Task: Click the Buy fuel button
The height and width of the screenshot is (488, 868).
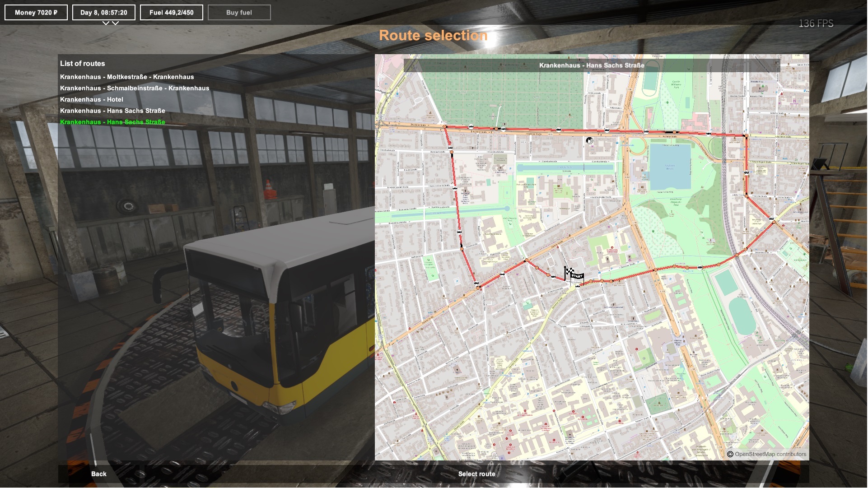Action: [239, 13]
